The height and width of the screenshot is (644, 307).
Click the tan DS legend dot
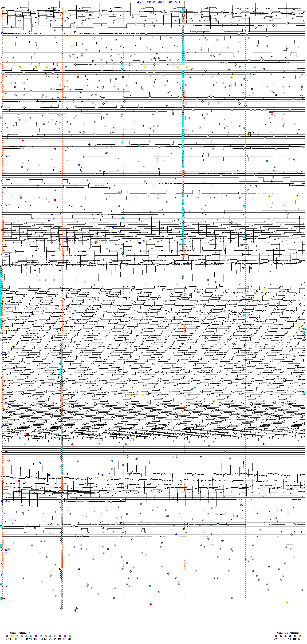coord(300,636)
